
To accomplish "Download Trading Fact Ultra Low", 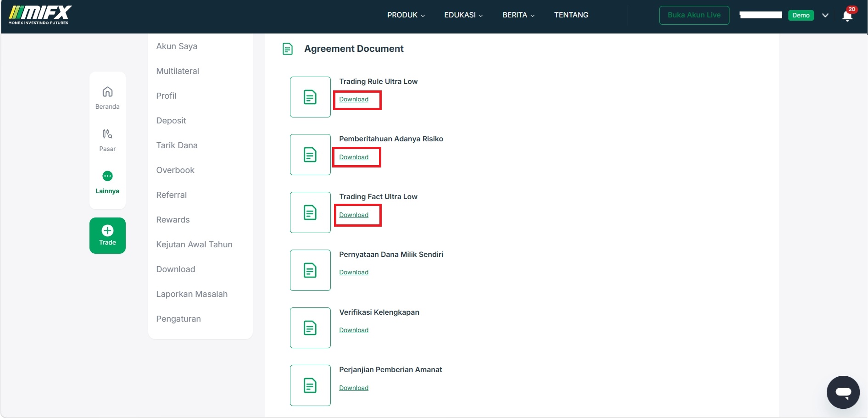I will point(354,215).
